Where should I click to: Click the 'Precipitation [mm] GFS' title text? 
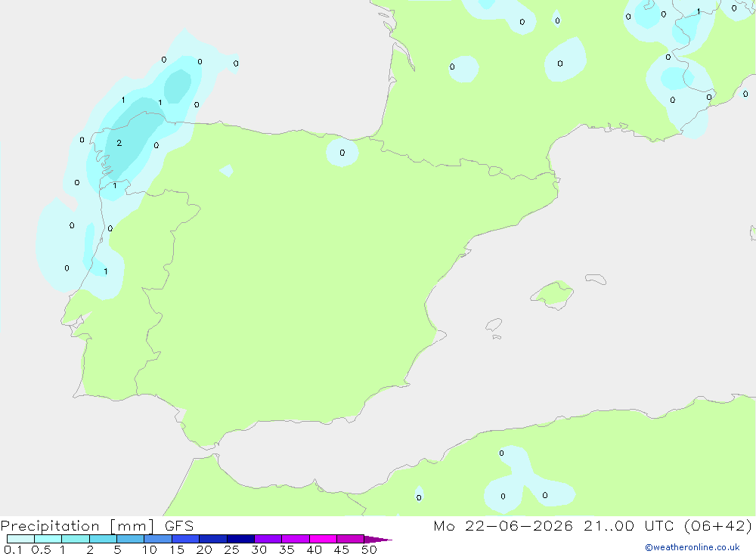pyautogui.click(x=97, y=526)
